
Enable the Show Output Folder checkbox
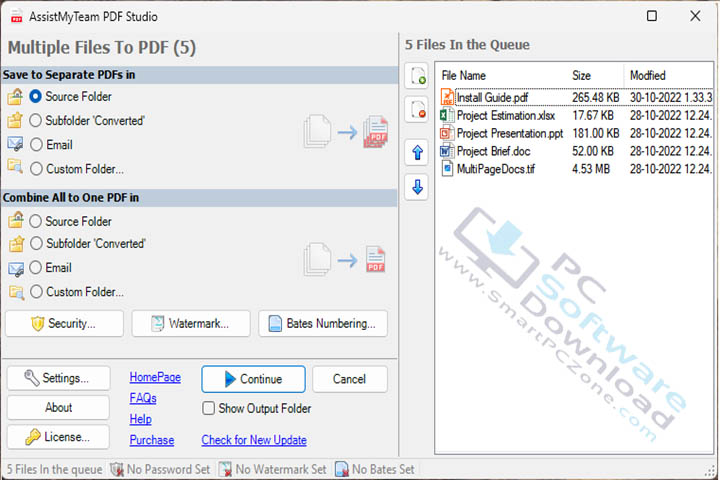pyautogui.click(x=208, y=408)
